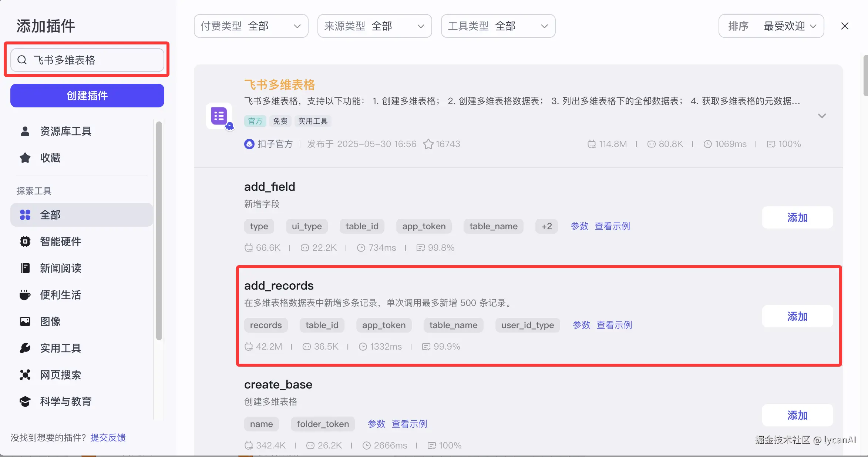Image resolution: width=868 pixels, height=457 pixels.
Task: Open the 付费类型 filter dropdown
Action: [x=251, y=26]
